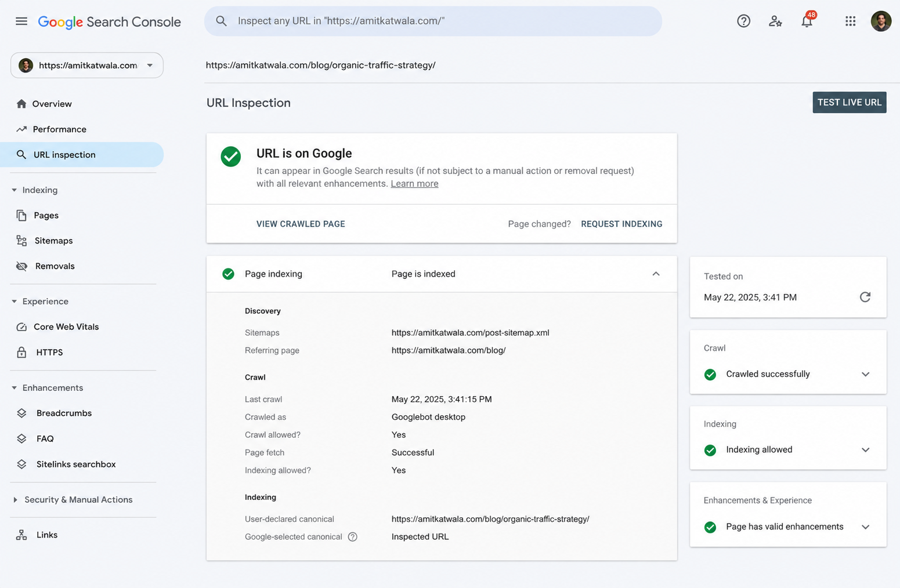Click the Breadcrumbs layers icon

pos(21,413)
